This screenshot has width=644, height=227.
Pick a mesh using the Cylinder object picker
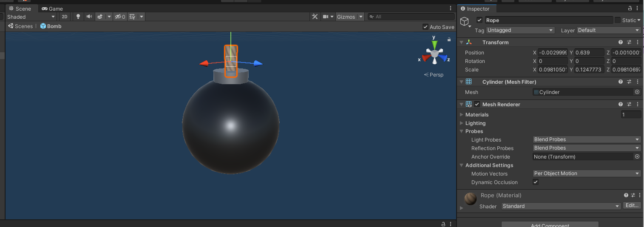point(637,92)
